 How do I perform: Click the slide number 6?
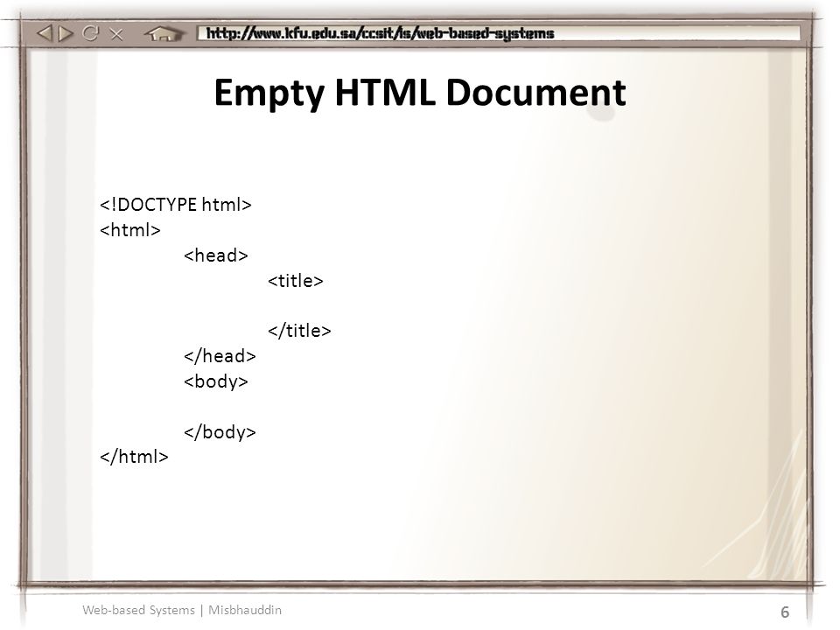click(x=785, y=612)
